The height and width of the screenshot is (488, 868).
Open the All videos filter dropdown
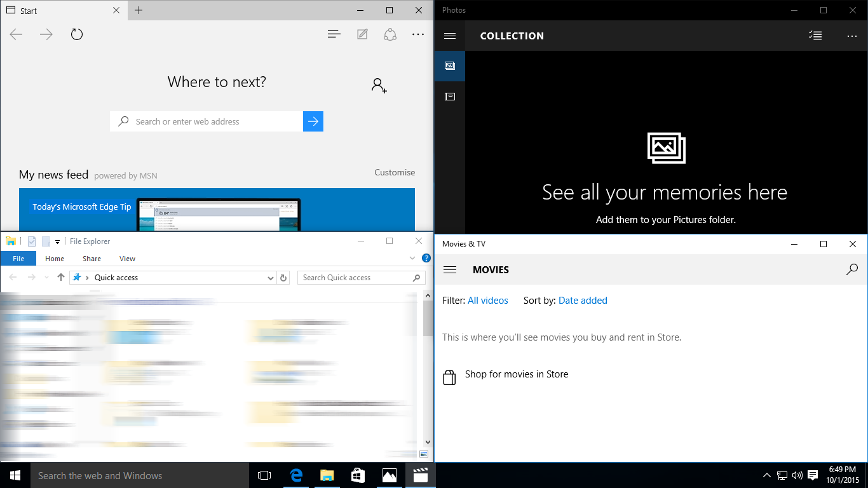488,301
